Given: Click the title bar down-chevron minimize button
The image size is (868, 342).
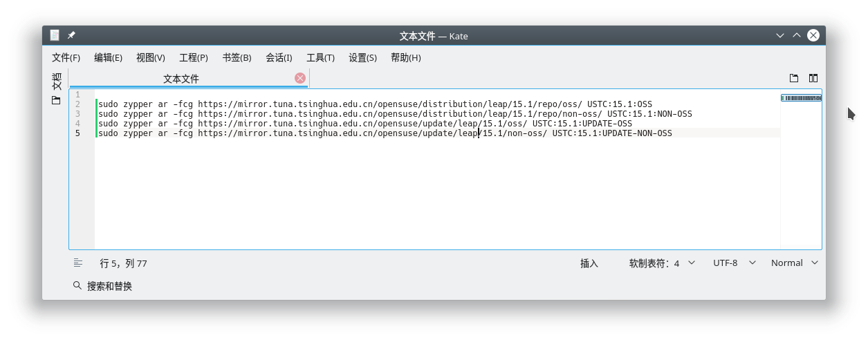Looking at the screenshot, I should [780, 35].
